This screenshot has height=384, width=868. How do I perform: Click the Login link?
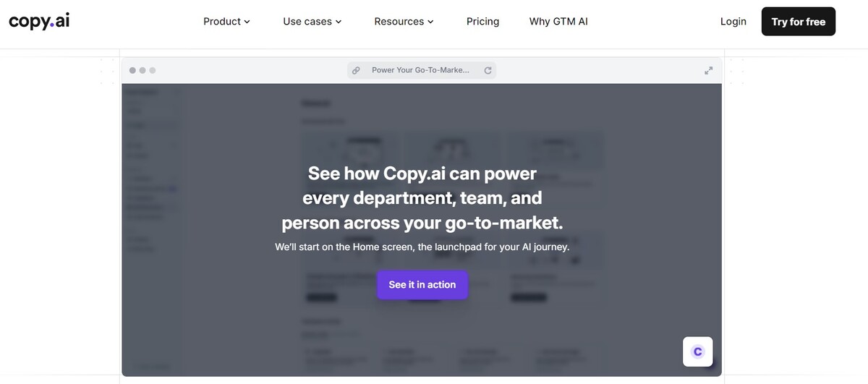click(x=733, y=22)
